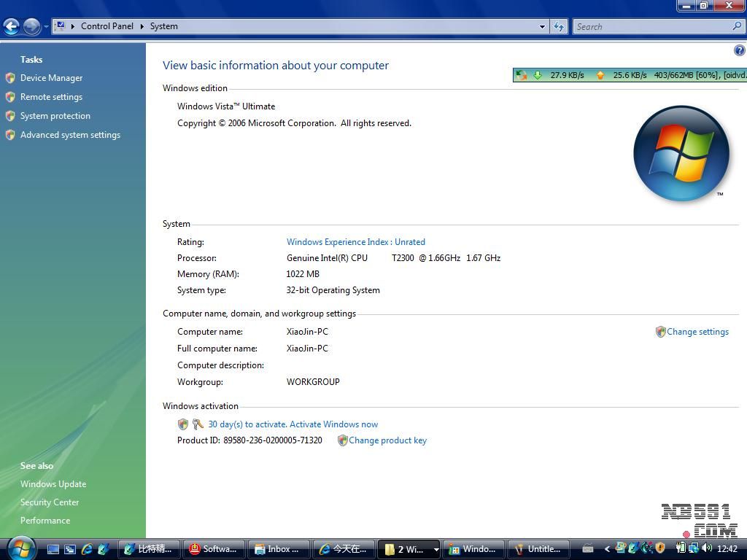
Task: Click Activate Windows now link
Action: pos(293,424)
